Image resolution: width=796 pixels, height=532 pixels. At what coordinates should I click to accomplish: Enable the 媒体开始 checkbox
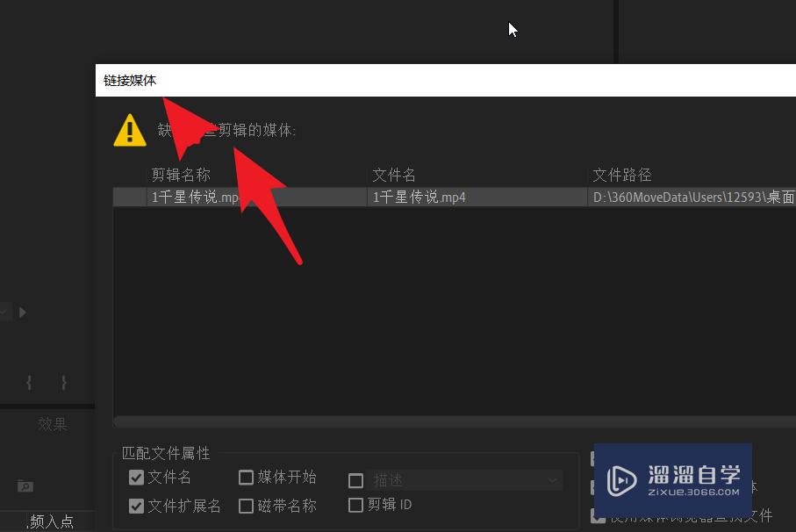click(x=247, y=478)
